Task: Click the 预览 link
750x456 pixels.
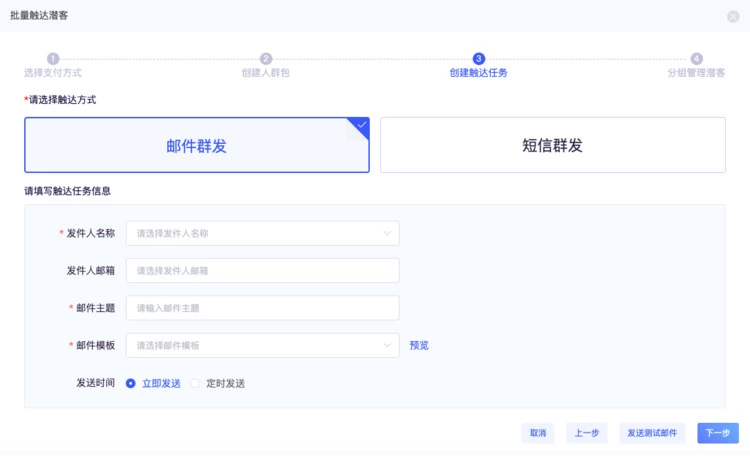Action: 419,345
